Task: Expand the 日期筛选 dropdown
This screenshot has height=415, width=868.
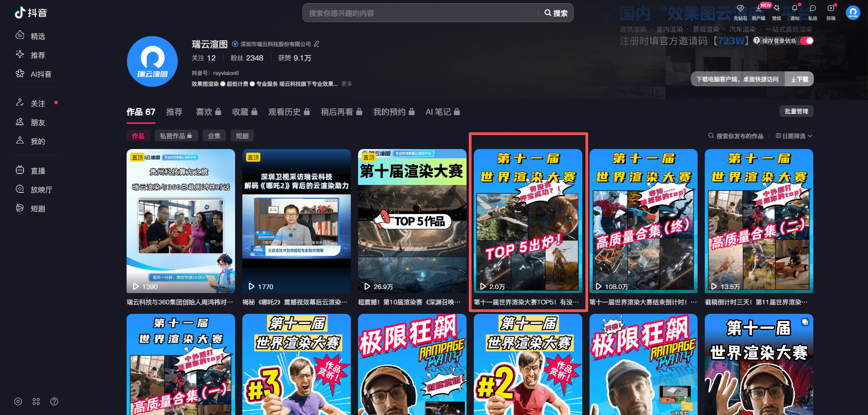Action: [794, 136]
